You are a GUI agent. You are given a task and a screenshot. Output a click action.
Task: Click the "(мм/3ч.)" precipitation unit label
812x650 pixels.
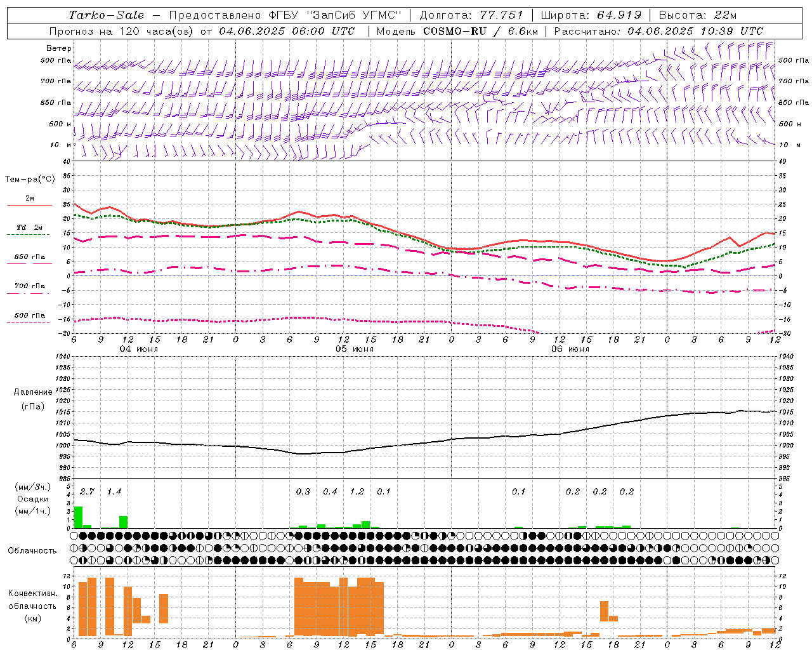click(x=33, y=487)
